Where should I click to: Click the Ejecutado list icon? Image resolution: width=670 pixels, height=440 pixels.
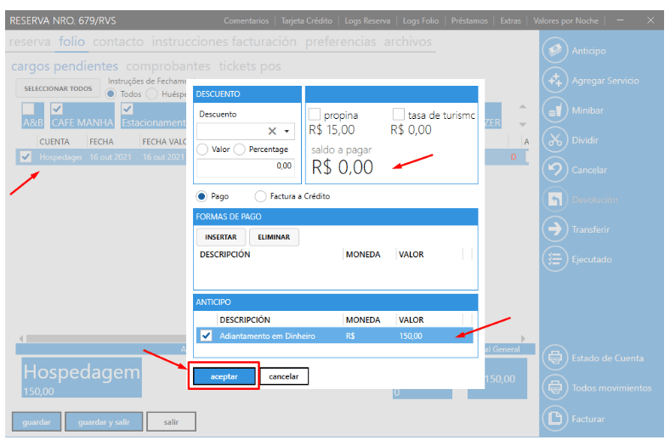click(555, 258)
